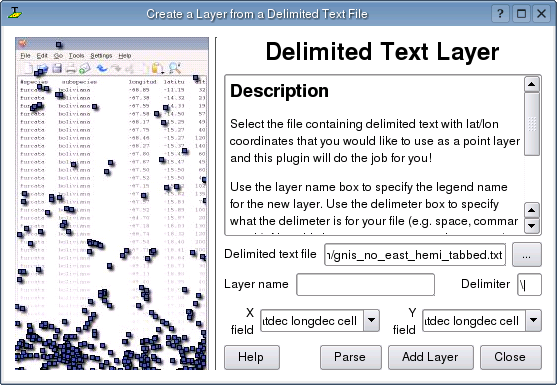Screen dimensions: 557x385
Task: Click the Parse button
Action: (350, 357)
